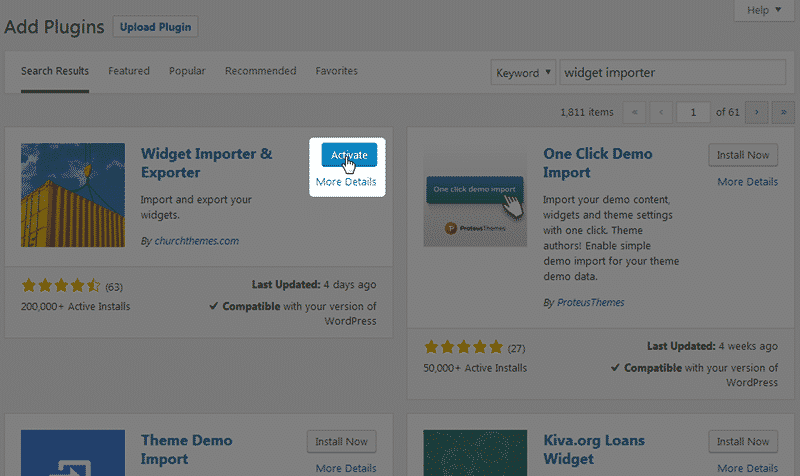Click the Upload Plugin button
Viewport: 800px width, 476px height.
[155, 27]
